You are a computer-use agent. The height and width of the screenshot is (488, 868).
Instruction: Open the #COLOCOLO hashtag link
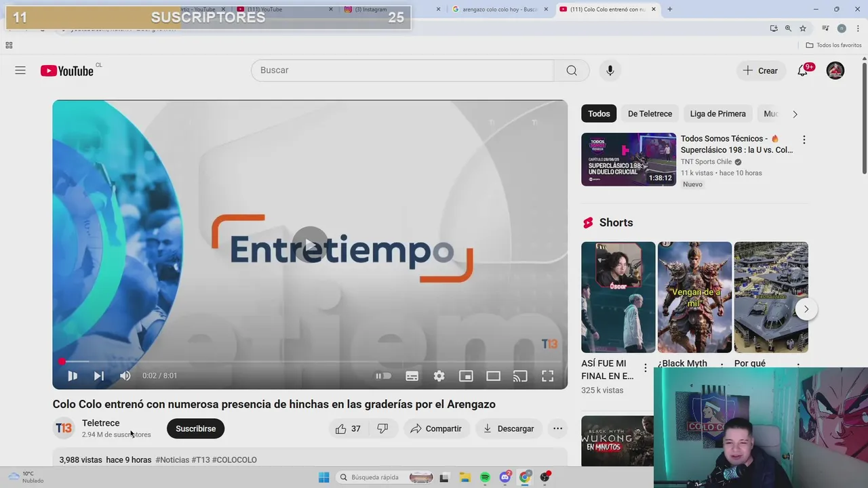pyautogui.click(x=235, y=460)
